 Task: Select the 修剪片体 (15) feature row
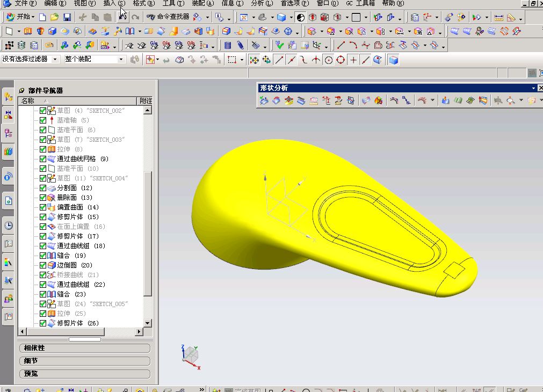(77, 217)
